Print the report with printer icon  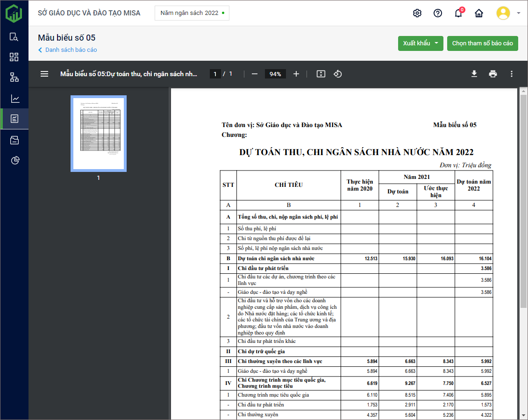[492, 74]
